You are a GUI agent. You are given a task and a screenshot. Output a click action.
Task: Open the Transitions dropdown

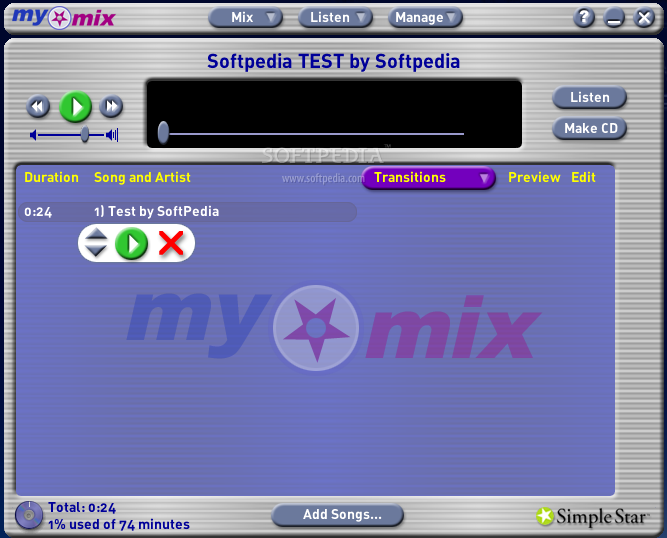pyautogui.click(x=429, y=178)
